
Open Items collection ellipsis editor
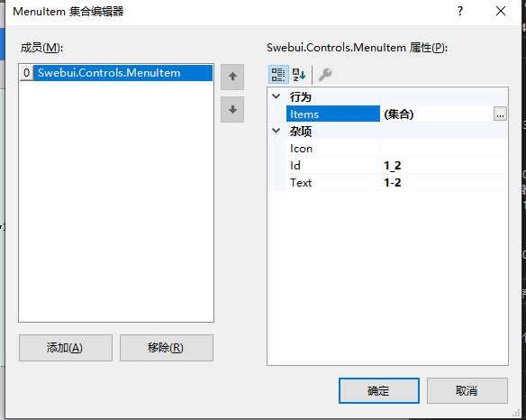click(500, 114)
